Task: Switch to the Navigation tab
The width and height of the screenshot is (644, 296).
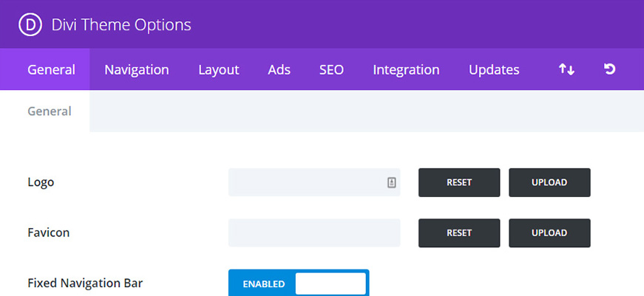Action: [x=137, y=69]
